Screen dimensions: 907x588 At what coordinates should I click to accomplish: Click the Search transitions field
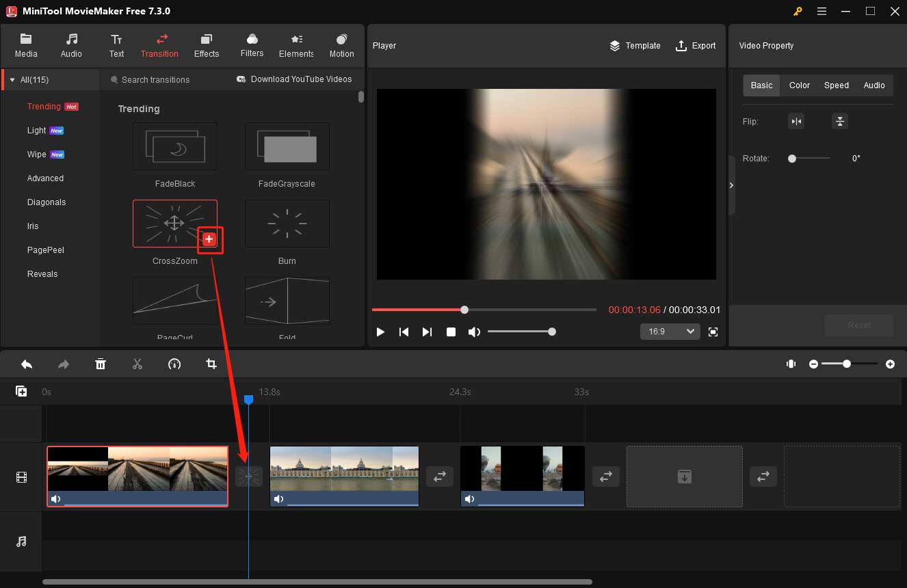tap(155, 80)
